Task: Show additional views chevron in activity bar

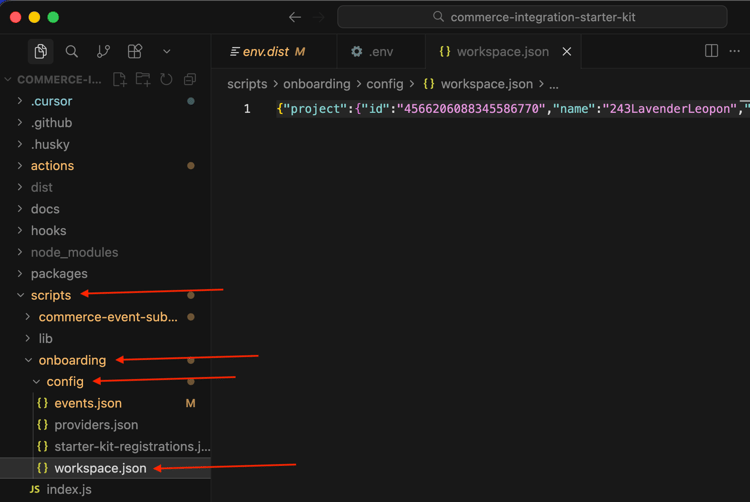Action: (166, 51)
